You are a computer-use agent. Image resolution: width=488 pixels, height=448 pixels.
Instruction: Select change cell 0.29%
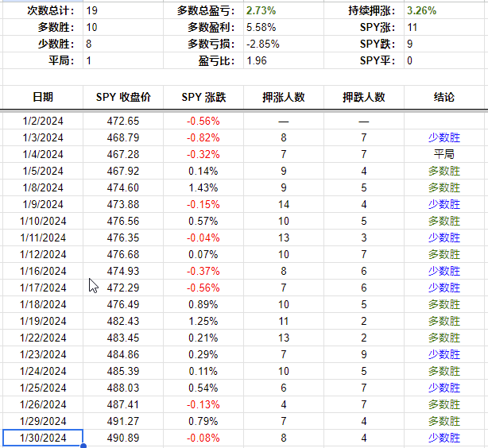(x=203, y=354)
